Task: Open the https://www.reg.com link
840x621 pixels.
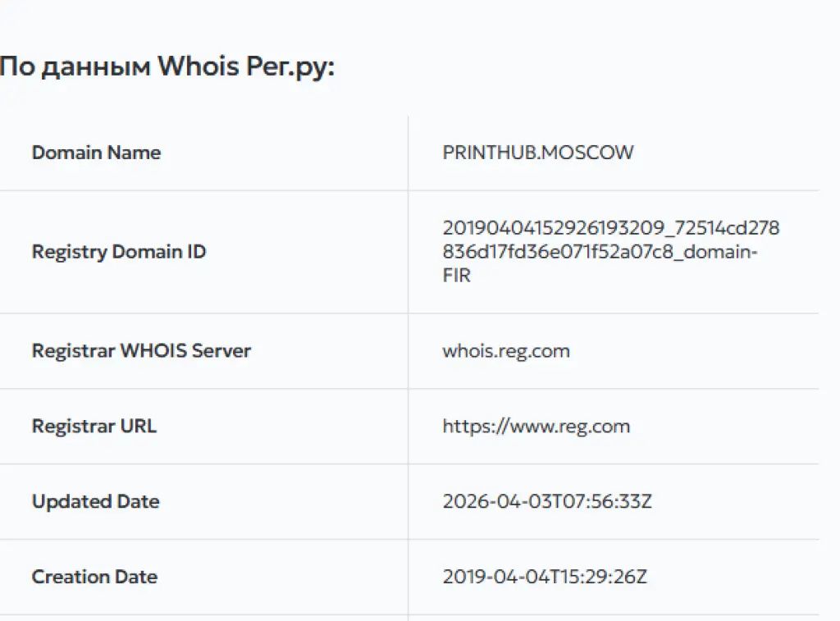Action: pyautogui.click(x=536, y=427)
